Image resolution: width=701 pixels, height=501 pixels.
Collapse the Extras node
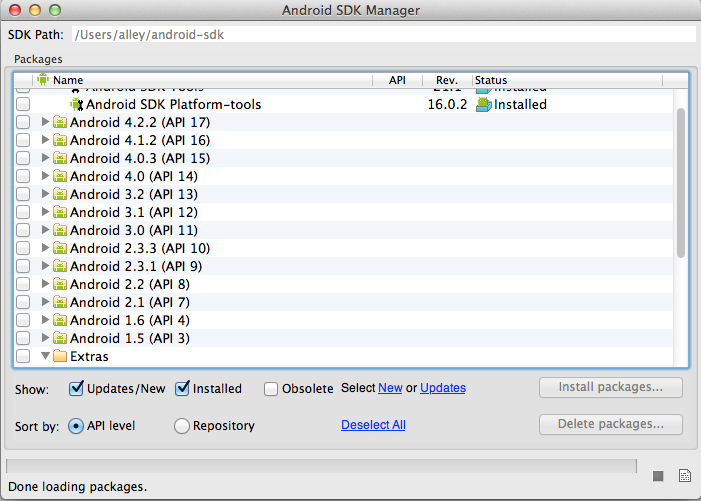click(x=45, y=356)
